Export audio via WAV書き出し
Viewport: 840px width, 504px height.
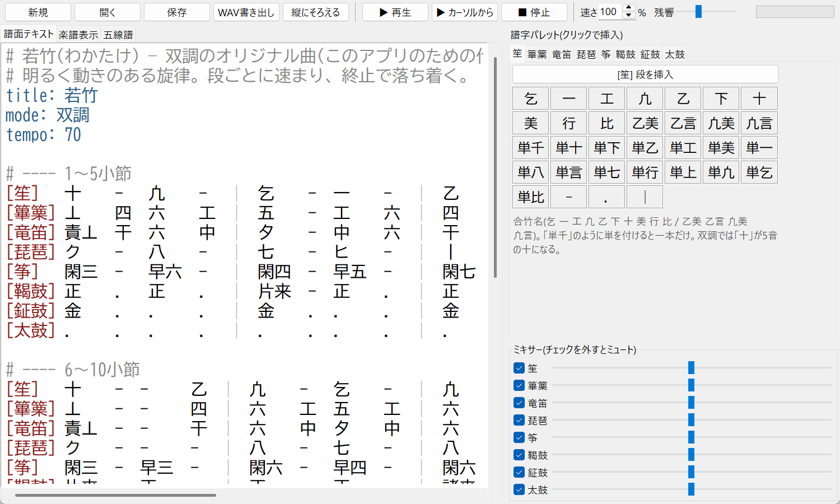click(246, 12)
